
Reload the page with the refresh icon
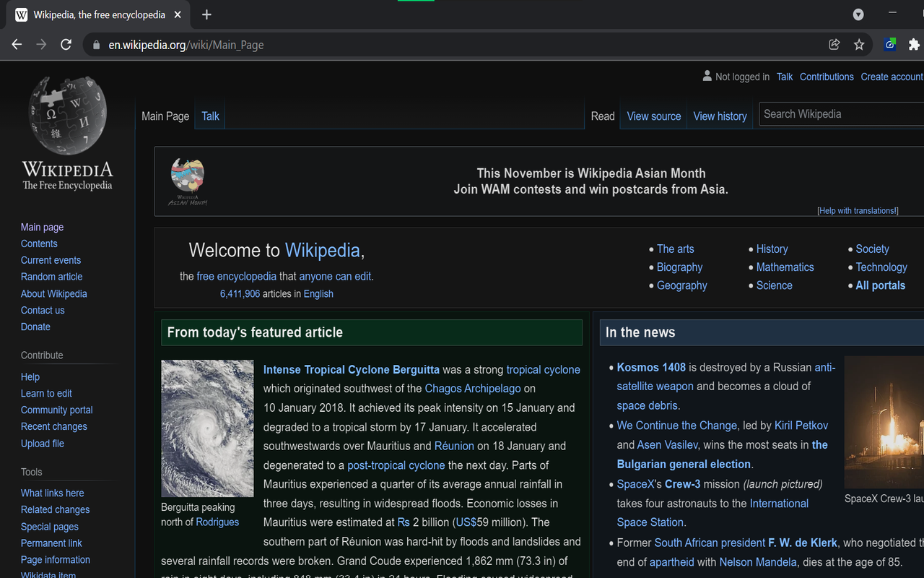click(66, 44)
